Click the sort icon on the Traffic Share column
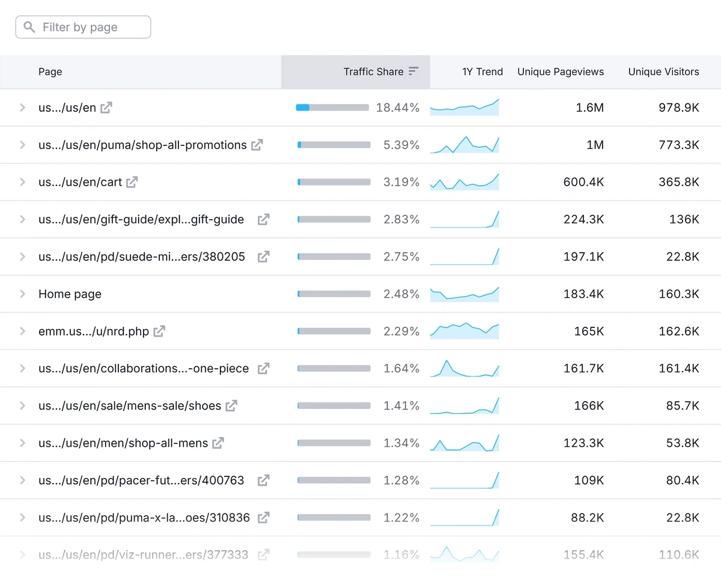 point(413,71)
